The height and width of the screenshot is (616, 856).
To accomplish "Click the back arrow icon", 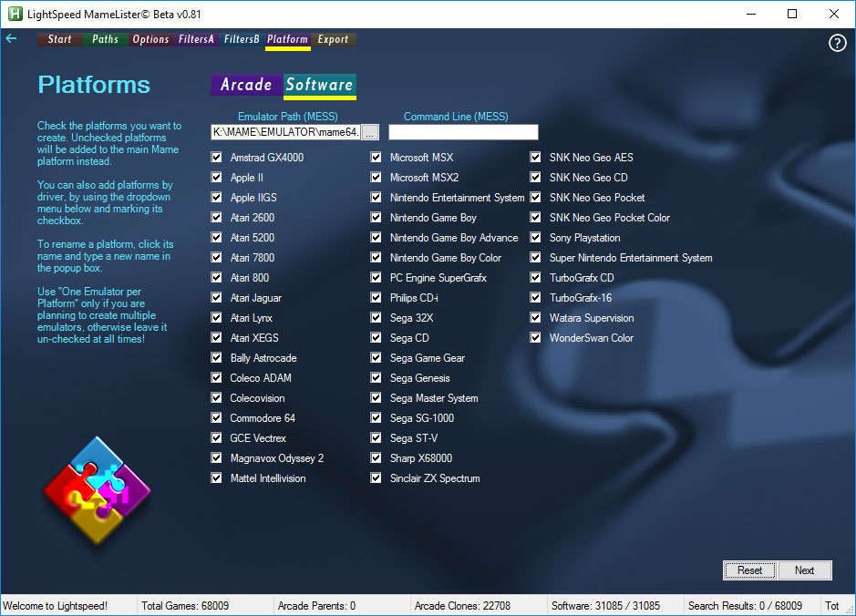I will tap(11, 38).
